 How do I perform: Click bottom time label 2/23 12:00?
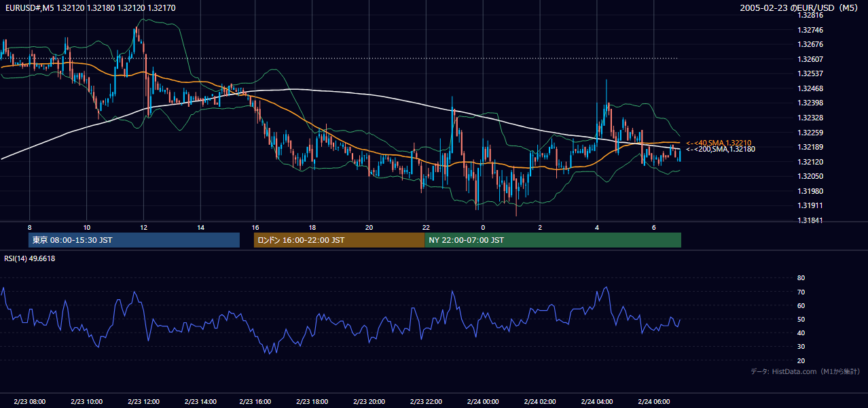click(143, 402)
